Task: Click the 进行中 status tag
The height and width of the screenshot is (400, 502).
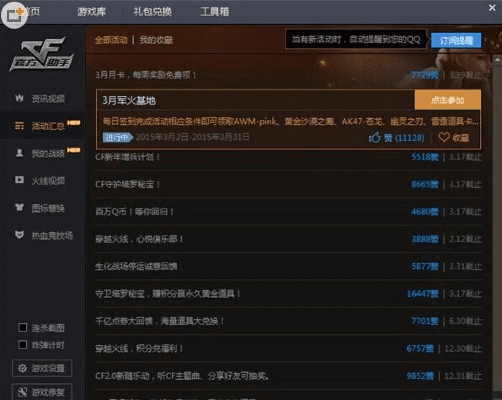Action: pos(117,137)
